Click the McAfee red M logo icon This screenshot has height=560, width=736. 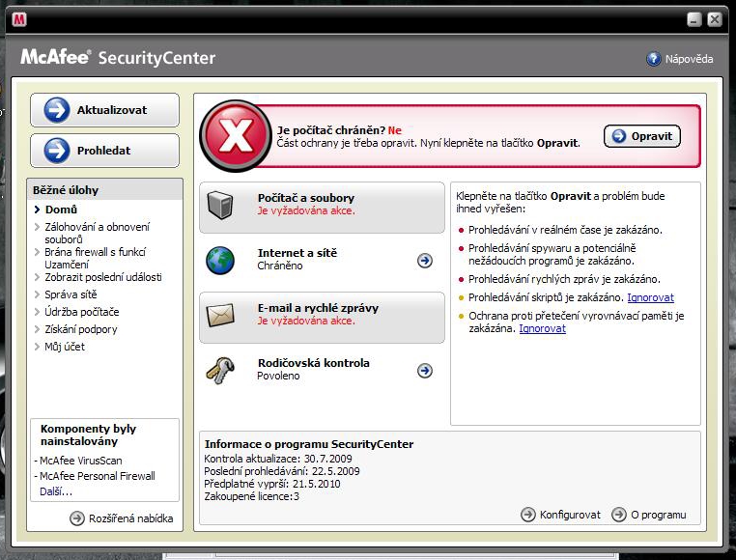pos(19,19)
